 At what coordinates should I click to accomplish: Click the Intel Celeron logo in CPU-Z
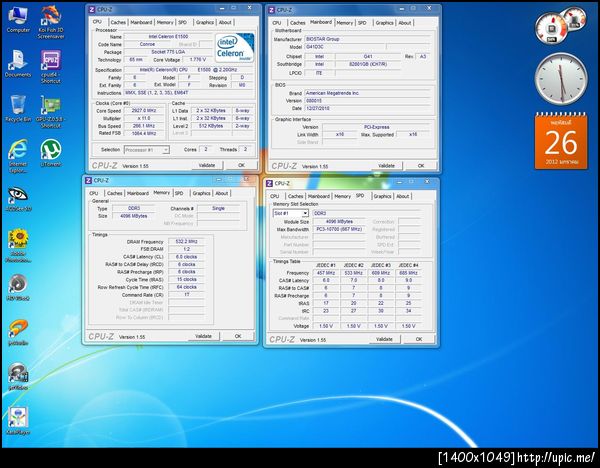pos(235,48)
